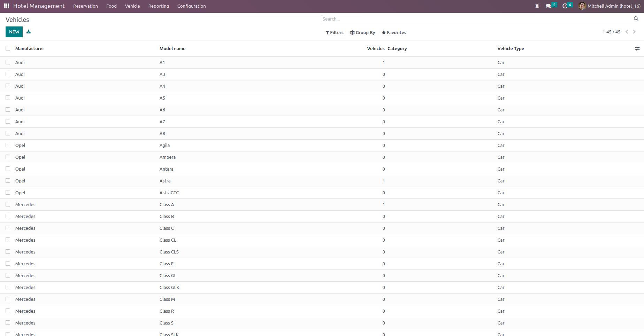Open the AstraGTC model row
The width and height of the screenshot is (644, 336).
(x=322, y=193)
